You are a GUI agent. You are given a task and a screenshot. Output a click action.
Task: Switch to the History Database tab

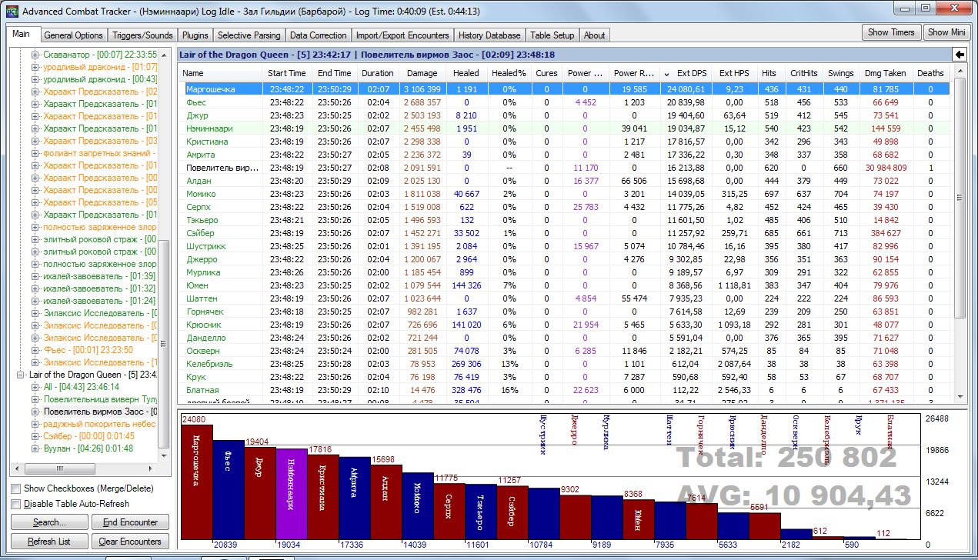click(489, 35)
